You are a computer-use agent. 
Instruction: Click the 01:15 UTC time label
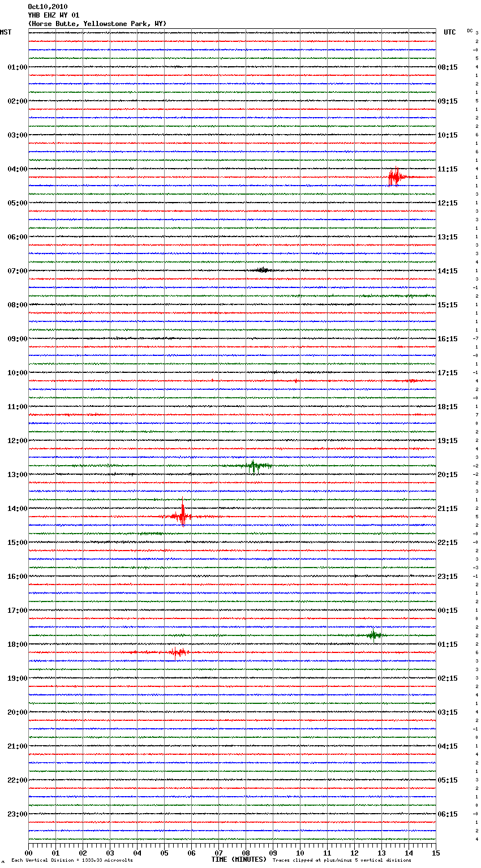point(448,644)
